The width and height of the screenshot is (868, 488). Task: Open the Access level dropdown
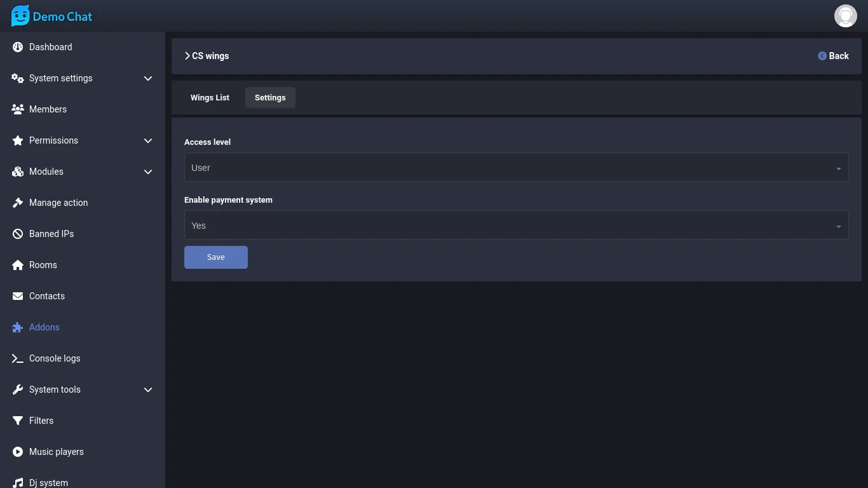click(x=516, y=168)
